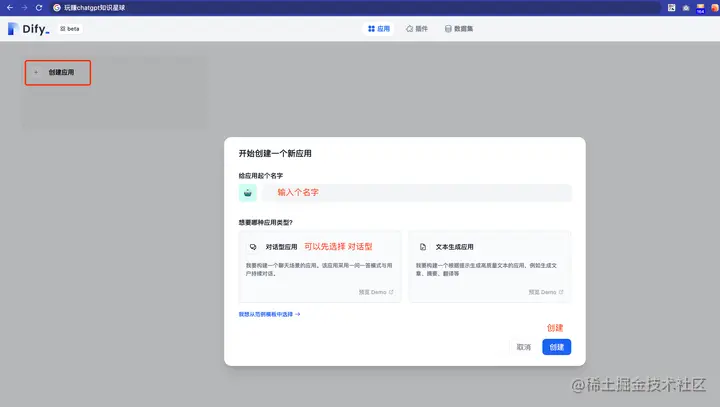This screenshot has width=720, height=407.
Task: Select the 对话型应用 card
Action: click(320, 266)
